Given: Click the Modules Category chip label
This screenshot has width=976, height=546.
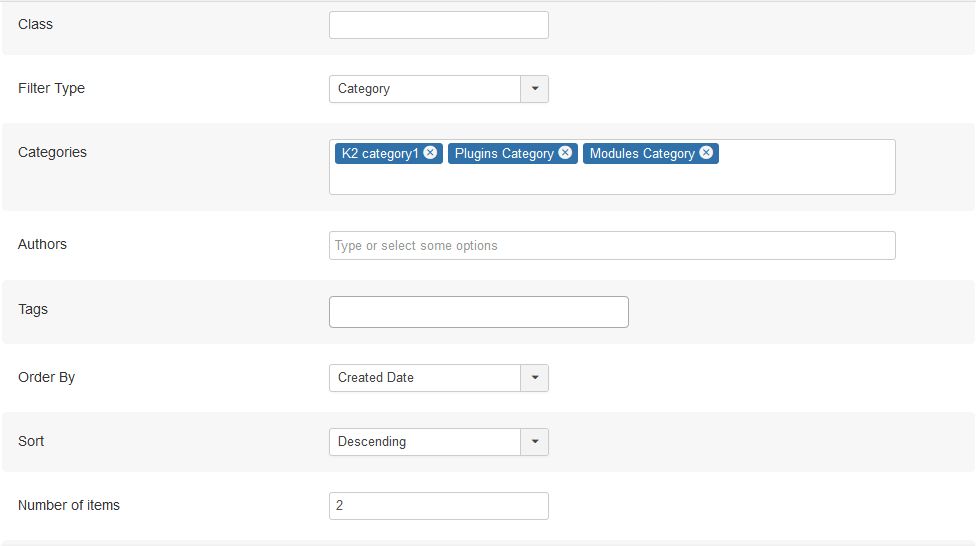Looking at the screenshot, I should [x=642, y=154].
